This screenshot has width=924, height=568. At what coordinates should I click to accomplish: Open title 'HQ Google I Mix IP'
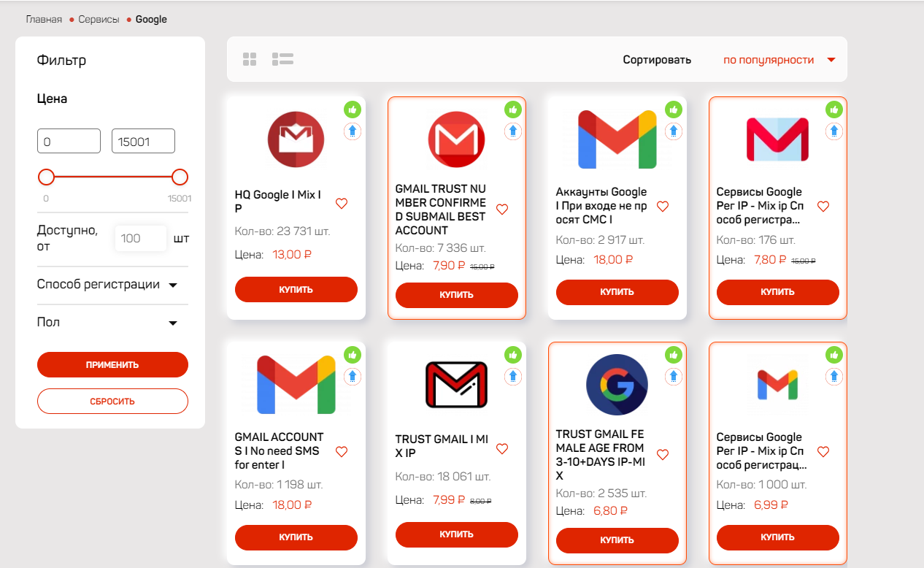pos(278,202)
